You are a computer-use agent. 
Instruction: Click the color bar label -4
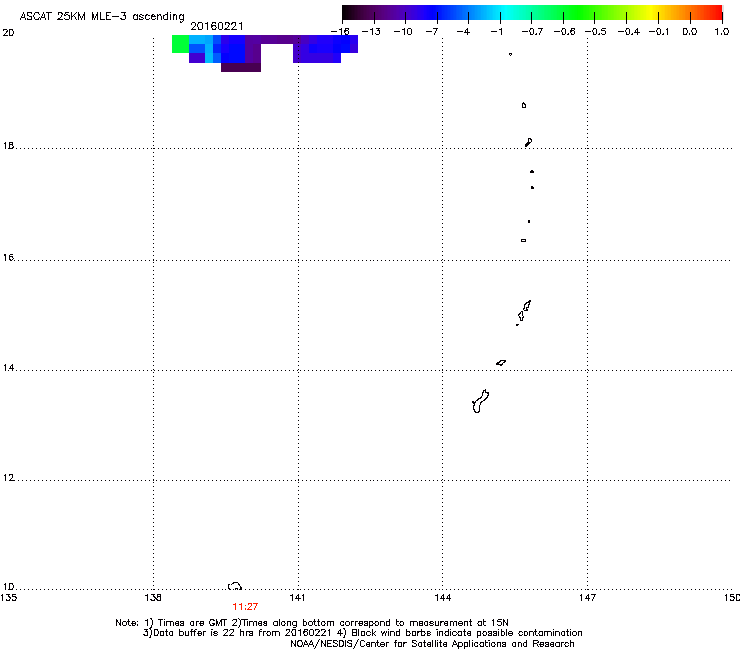tap(463, 32)
